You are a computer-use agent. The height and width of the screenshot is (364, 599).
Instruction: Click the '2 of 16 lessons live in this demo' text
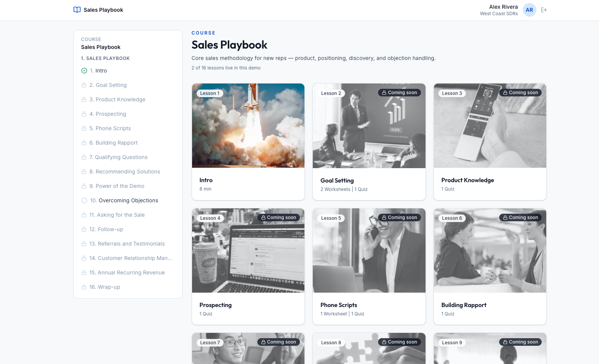coord(226,68)
